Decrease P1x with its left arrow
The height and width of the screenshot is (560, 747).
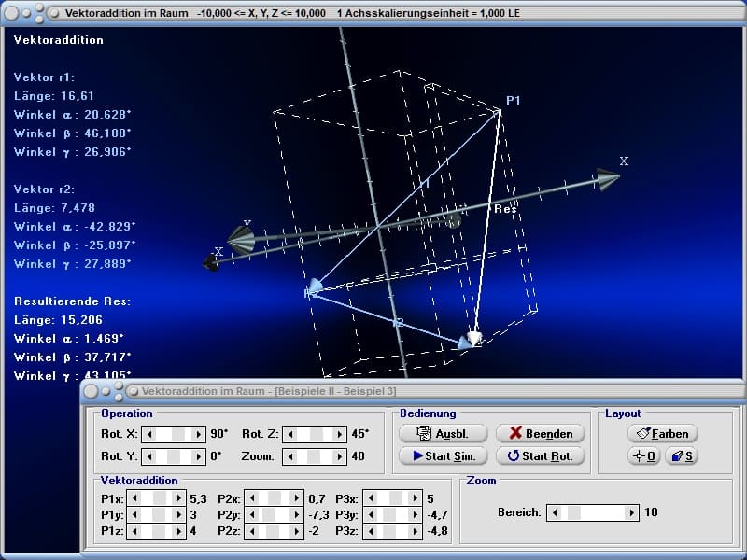134,498
